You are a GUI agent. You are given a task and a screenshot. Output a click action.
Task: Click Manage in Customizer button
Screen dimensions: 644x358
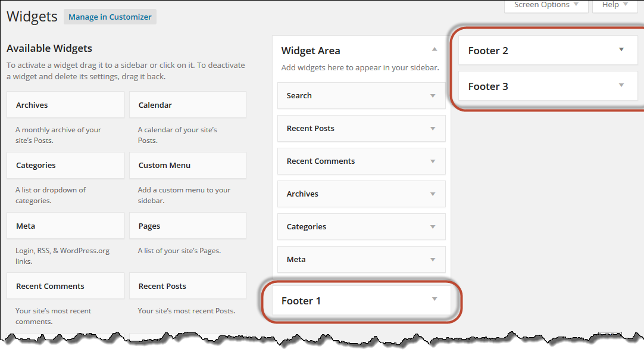pos(110,17)
